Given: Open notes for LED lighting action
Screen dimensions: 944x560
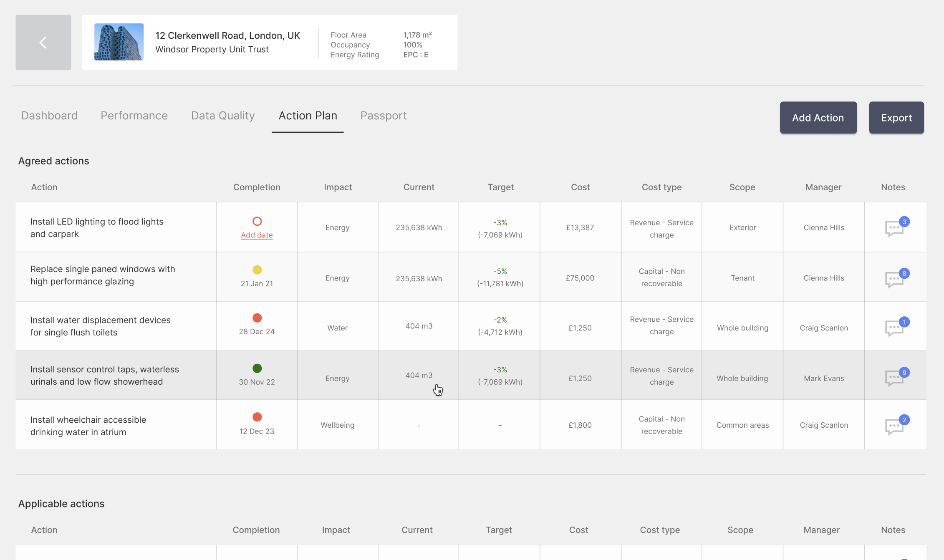Looking at the screenshot, I should pyautogui.click(x=894, y=228).
